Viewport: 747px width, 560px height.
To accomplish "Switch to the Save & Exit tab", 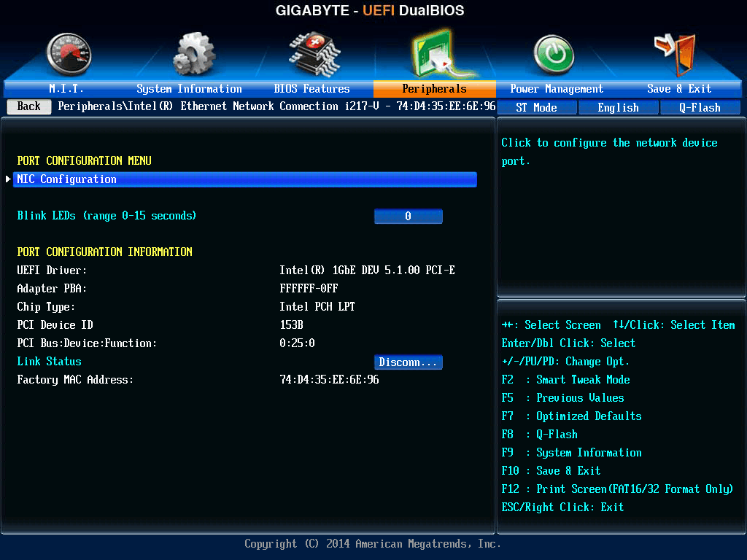I will (679, 89).
